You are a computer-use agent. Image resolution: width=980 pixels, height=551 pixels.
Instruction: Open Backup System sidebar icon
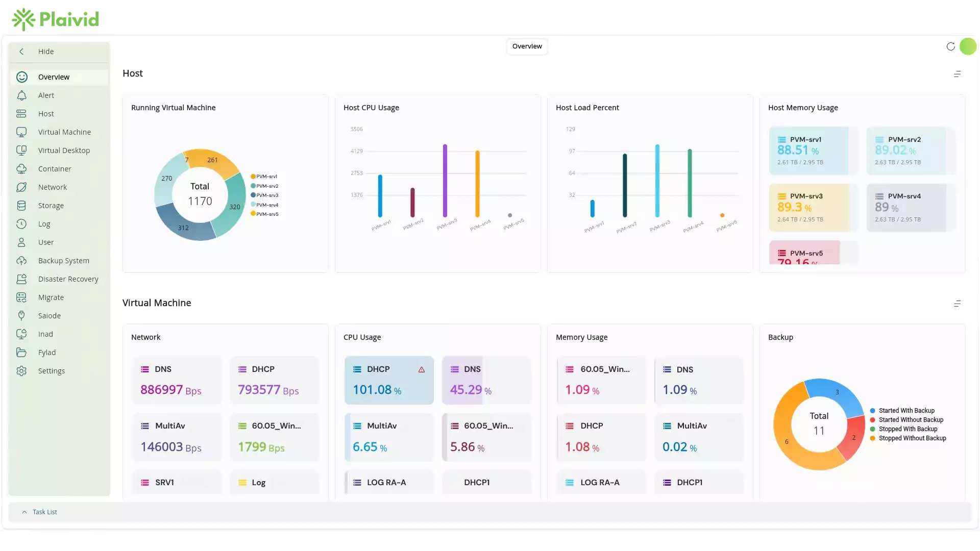tap(21, 261)
